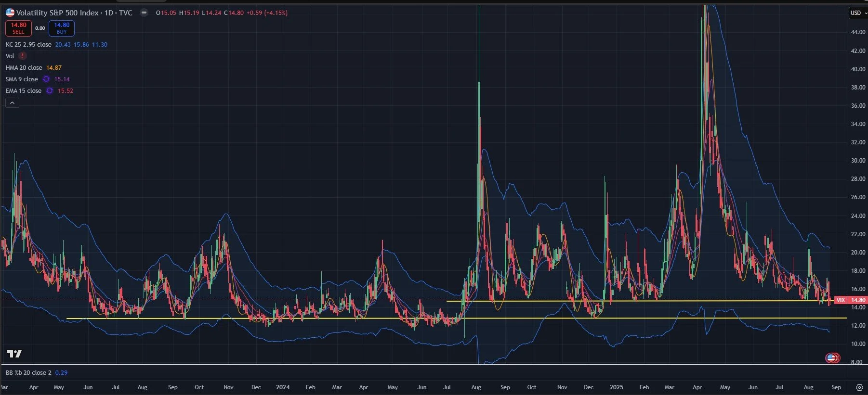Click the change value +0.59 (+4.15%)
The width and height of the screenshot is (868, 395).
pyautogui.click(x=267, y=13)
